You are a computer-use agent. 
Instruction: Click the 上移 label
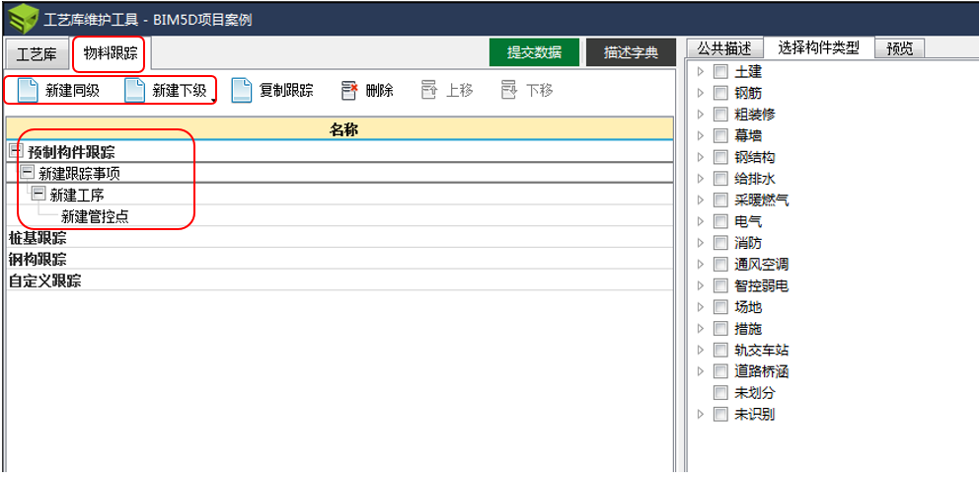[459, 91]
